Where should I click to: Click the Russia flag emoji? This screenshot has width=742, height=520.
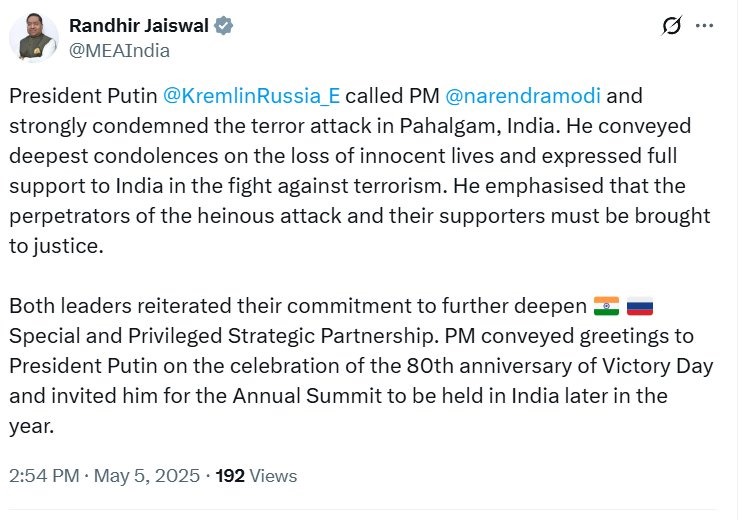click(640, 305)
